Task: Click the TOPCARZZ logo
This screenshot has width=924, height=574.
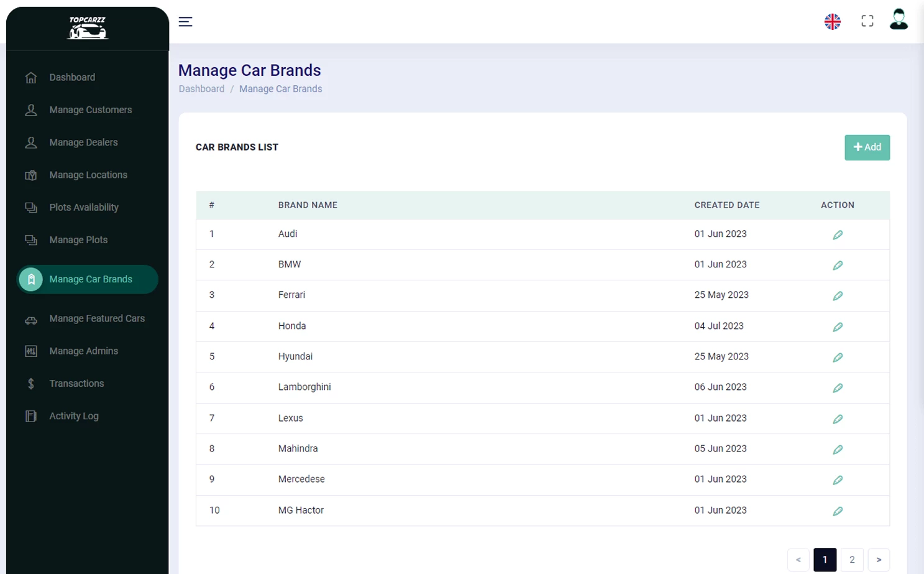Action: click(x=86, y=27)
